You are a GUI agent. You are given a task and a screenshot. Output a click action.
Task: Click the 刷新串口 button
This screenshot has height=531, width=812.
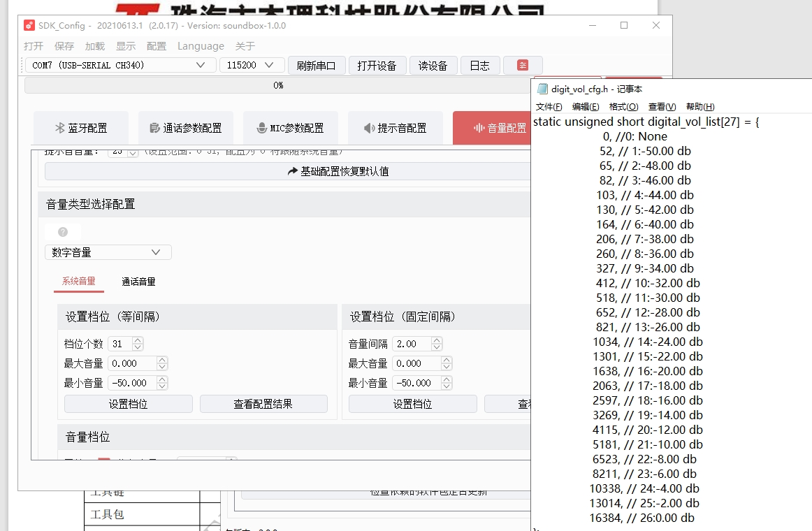tap(317, 65)
